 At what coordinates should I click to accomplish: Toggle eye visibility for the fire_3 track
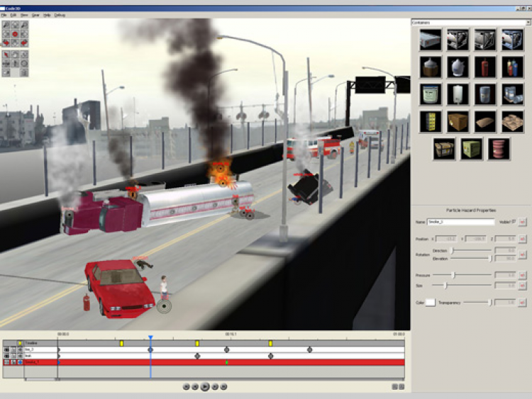point(6,349)
